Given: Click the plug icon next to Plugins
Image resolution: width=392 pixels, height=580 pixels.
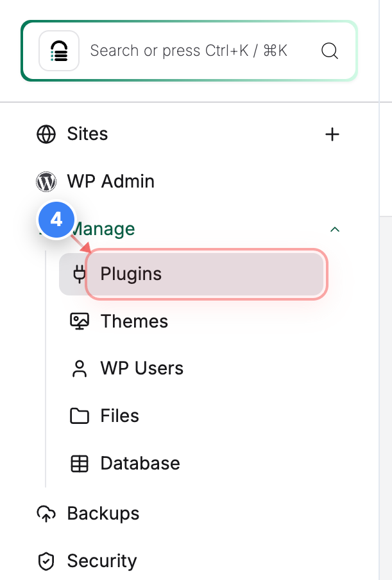Looking at the screenshot, I should 78,274.
